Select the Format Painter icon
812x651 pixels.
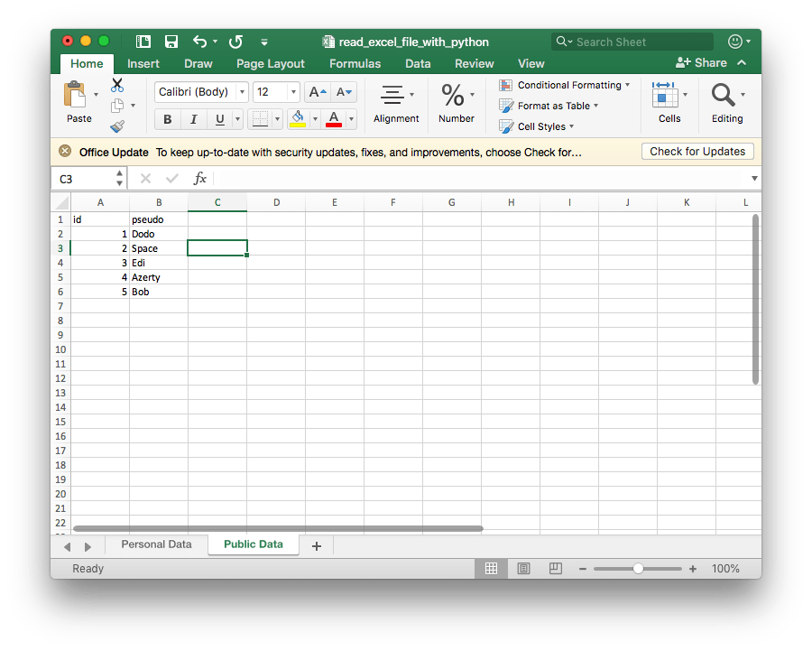coord(116,126)
